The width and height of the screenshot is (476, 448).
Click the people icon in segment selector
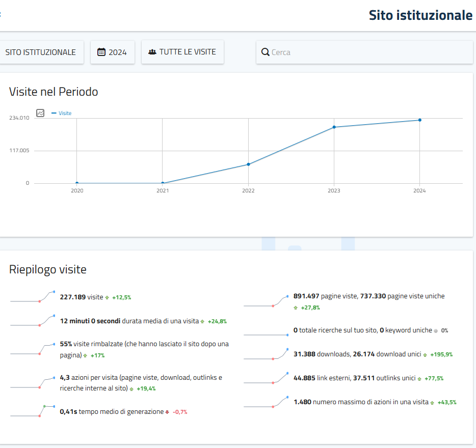[152, 52]
